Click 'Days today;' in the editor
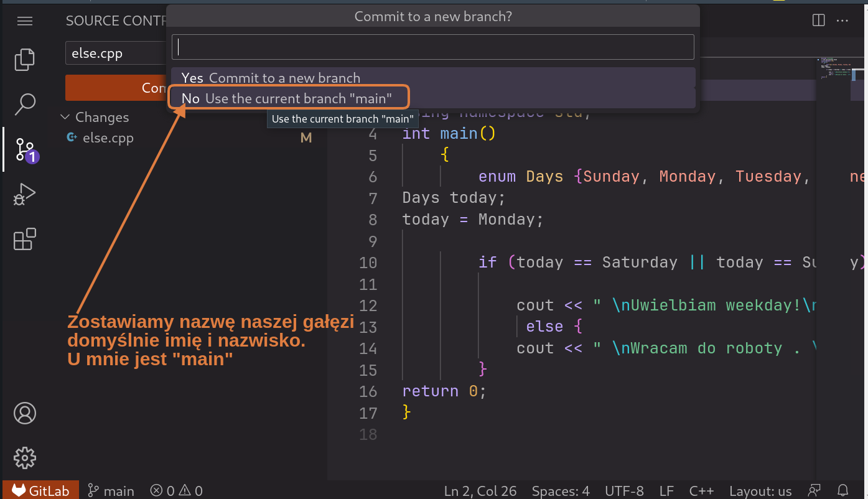This screenshot has height=499, width=868. [454, 198]
